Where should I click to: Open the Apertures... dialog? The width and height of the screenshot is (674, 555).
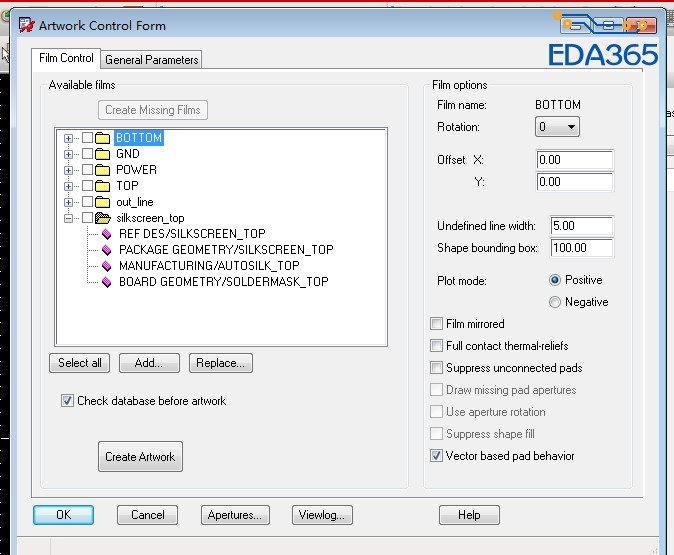click(235, 515)
